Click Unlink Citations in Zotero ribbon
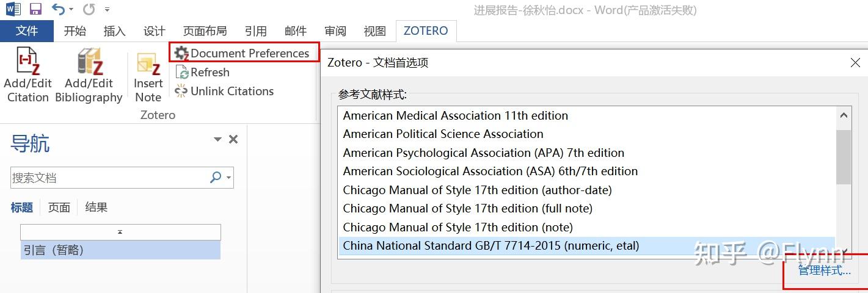The width and height of the screenshot is (868, 293). tap(224, 91)
